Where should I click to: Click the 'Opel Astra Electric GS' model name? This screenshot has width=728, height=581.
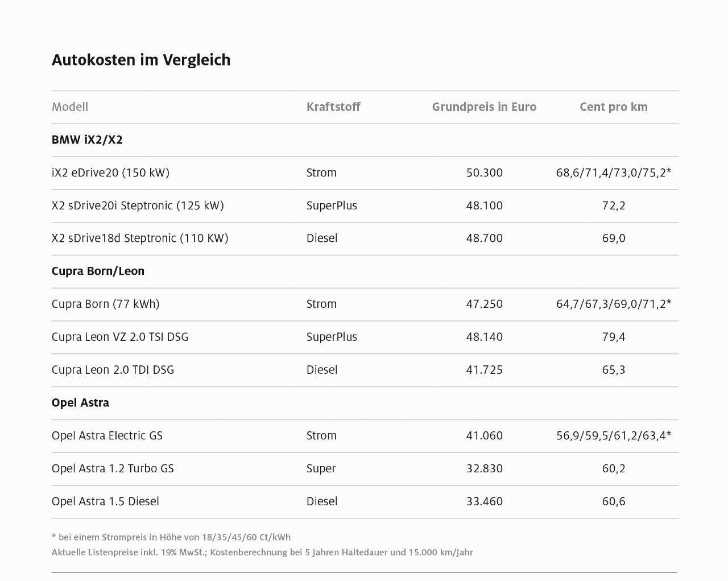(x=107, y=436)
